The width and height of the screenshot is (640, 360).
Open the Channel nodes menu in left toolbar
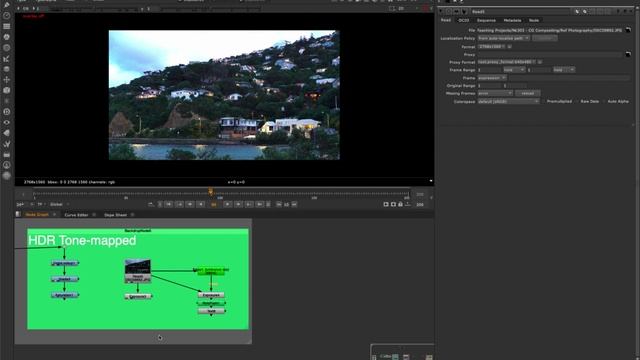click(x=7, y=26)
